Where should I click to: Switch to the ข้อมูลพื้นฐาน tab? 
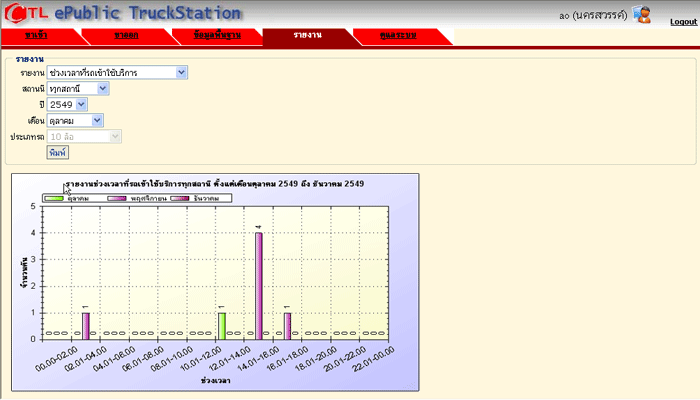tap(217, 35)
